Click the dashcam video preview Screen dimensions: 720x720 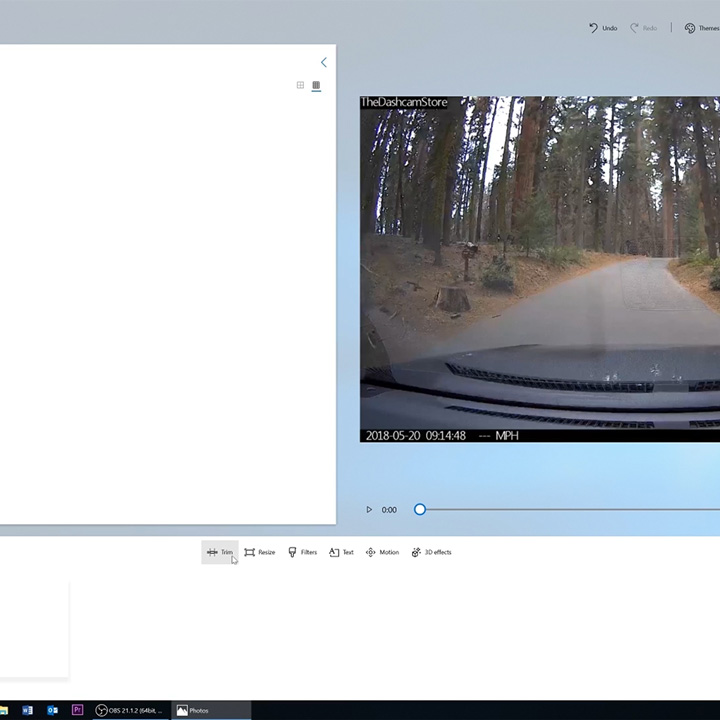coord(540,269)
